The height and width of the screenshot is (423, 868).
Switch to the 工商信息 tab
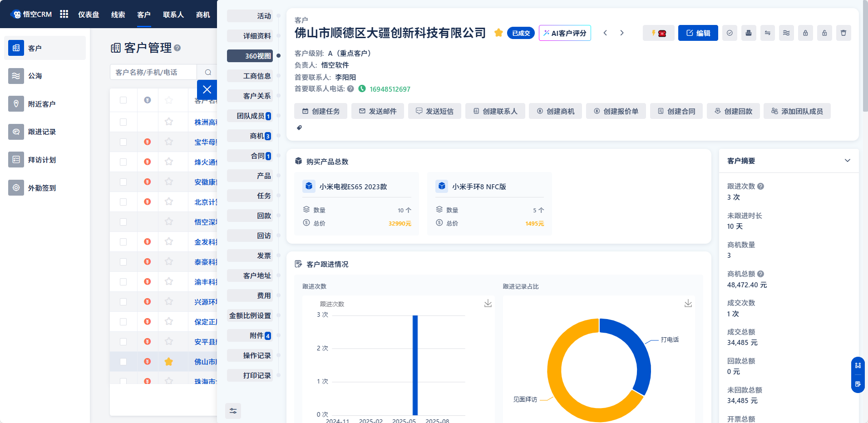tap(250, 76)
